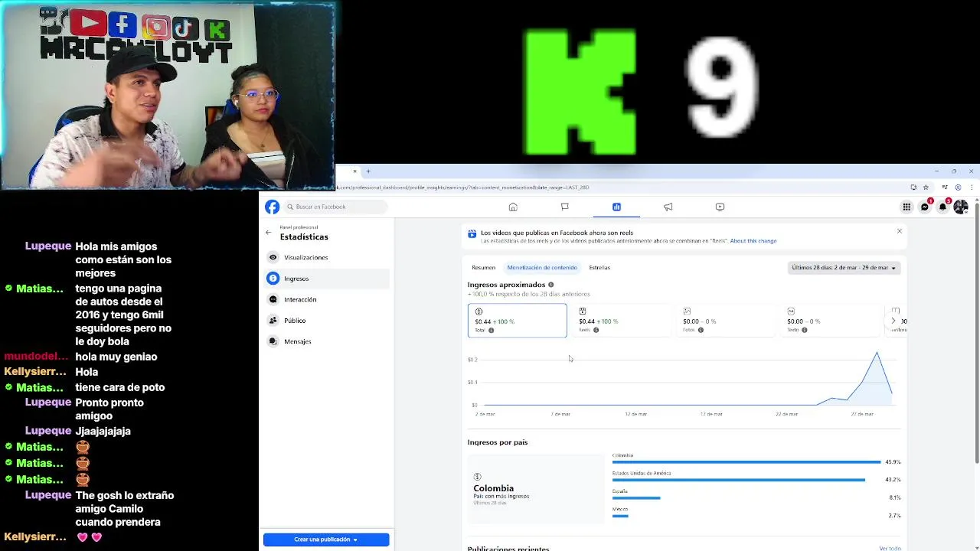
Task: Click the chat icon beside Interacción
Action: tap(273, 299)
